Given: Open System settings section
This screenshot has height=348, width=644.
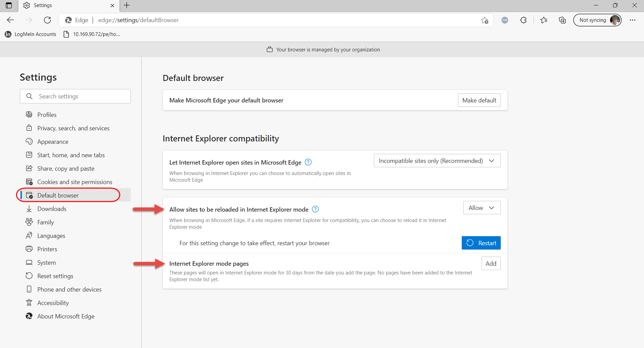Looking at the screenshot, I should pyautogui.click(x=75, y=262).
